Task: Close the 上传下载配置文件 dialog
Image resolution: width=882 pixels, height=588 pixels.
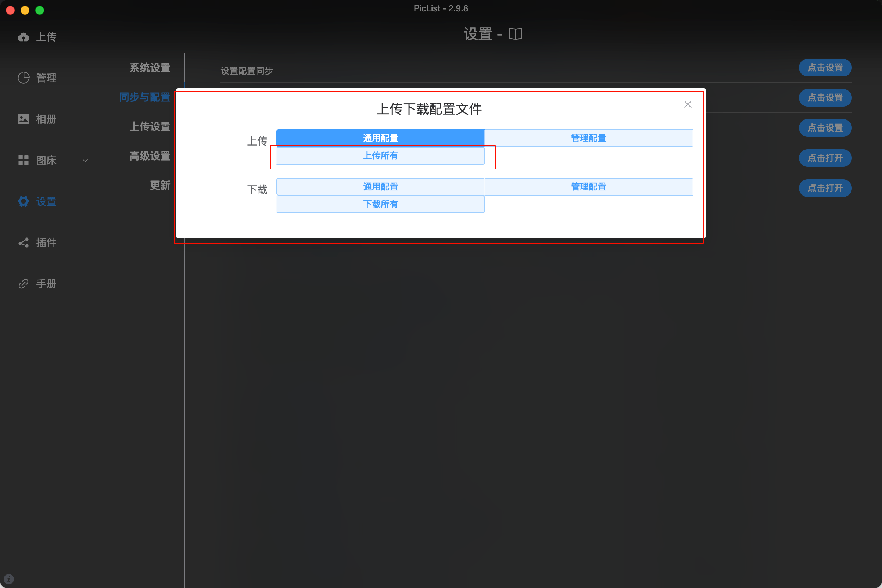Action: click(x=687, y=104)
